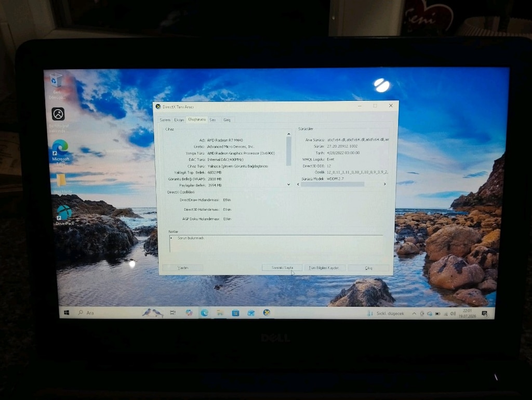Open Edge browser from the taskbar
Viewport: 532px width, 400px height.
[204, 313]
